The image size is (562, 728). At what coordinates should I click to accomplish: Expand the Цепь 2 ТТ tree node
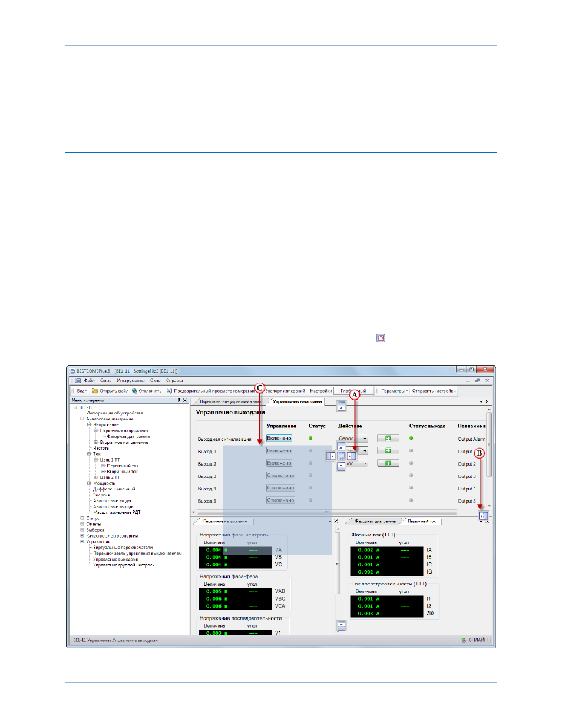(x=96, y=477)
